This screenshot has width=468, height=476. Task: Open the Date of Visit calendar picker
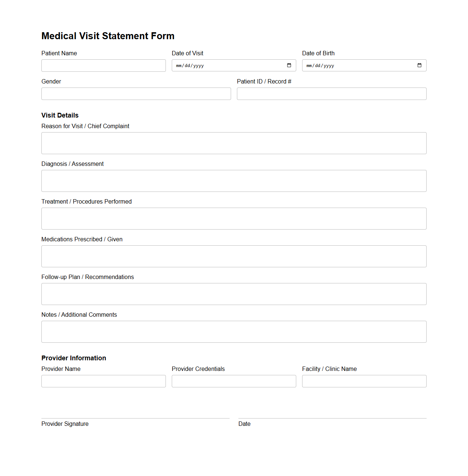pyautogui.click(x=289, y=65)
